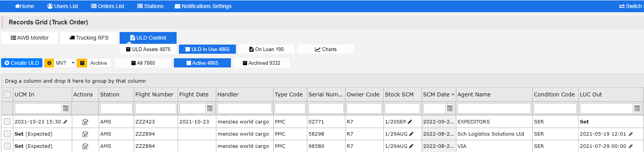Image resolution: width=644 pixels, height=152 pixels.
Task: Edit LUC Out 2021-05-19 12:01 pencil icon
Action: [631, 134]
